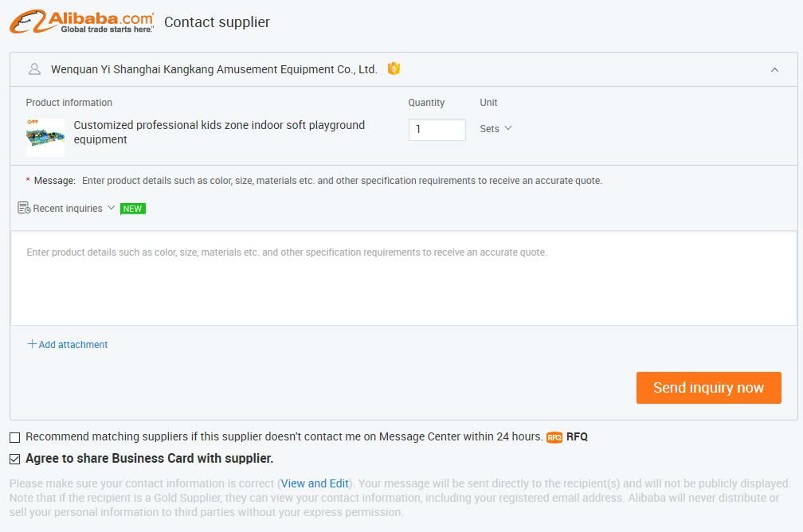Click the supplier profile person icon
803x532 pixels.
(34, 69)
